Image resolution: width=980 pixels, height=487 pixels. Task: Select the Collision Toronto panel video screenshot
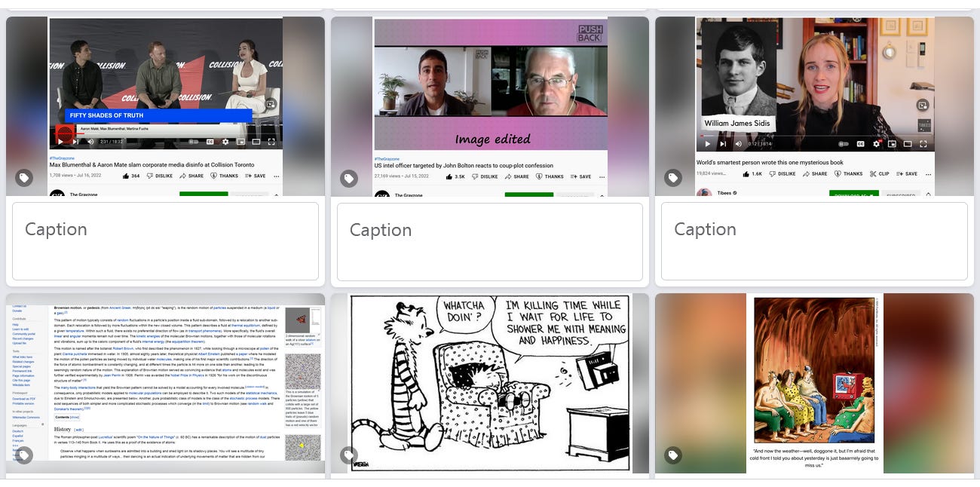165,106
